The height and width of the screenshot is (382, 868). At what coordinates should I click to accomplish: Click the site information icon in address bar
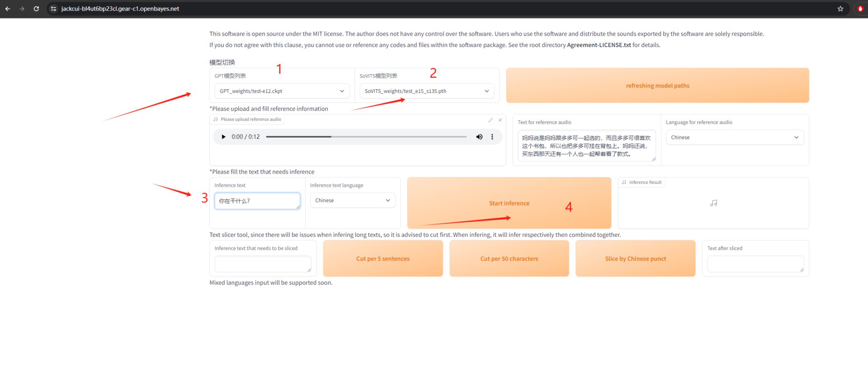coord(53,8)
